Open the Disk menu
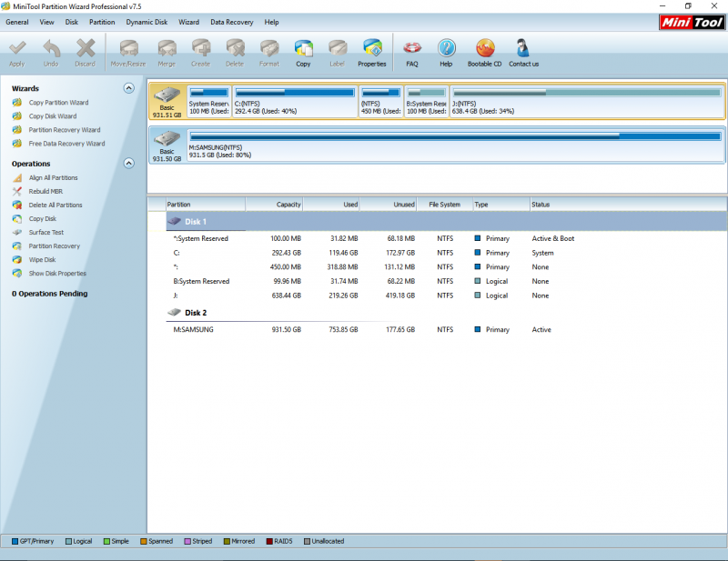The height and width of the screenshot is (561, 728). click(x=72, y=22)
